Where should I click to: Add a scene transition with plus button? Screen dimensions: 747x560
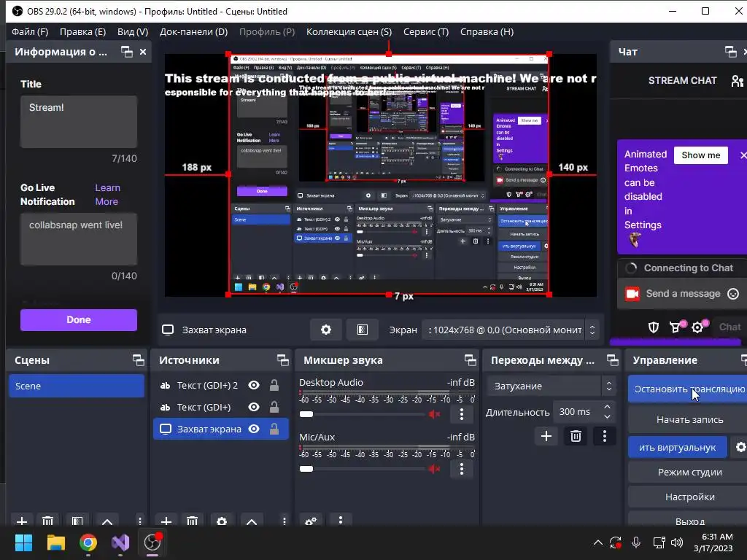[x=546, y=436]
